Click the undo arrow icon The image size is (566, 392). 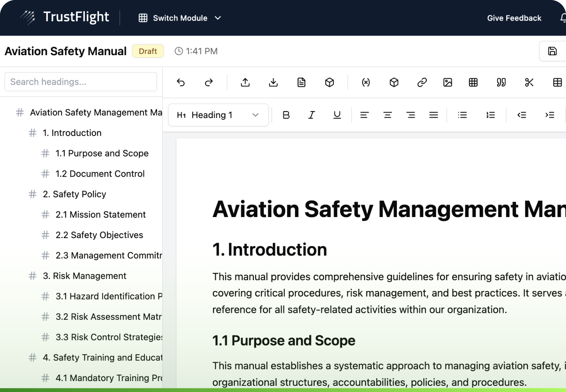coord(181,83)
